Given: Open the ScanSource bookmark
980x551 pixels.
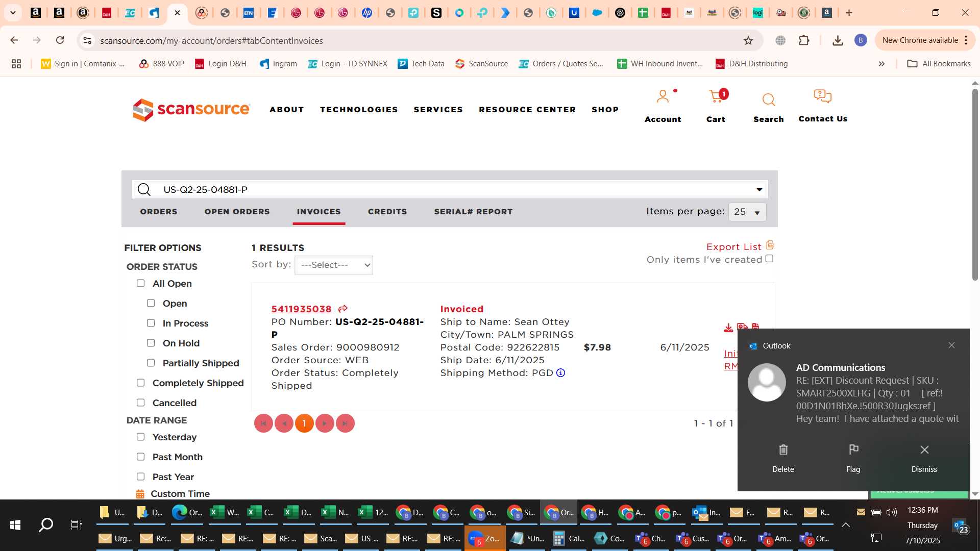Looking at the screenshot, I should (x=481, y=64).
